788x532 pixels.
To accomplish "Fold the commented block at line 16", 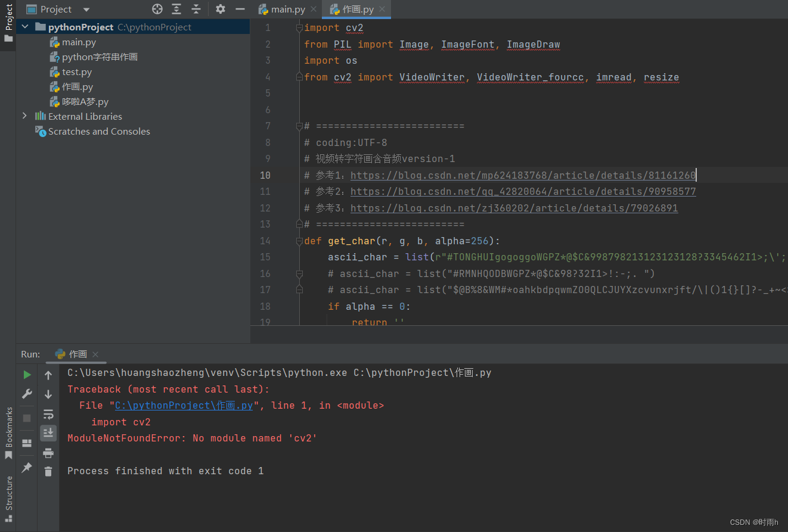I will (299, 273).
